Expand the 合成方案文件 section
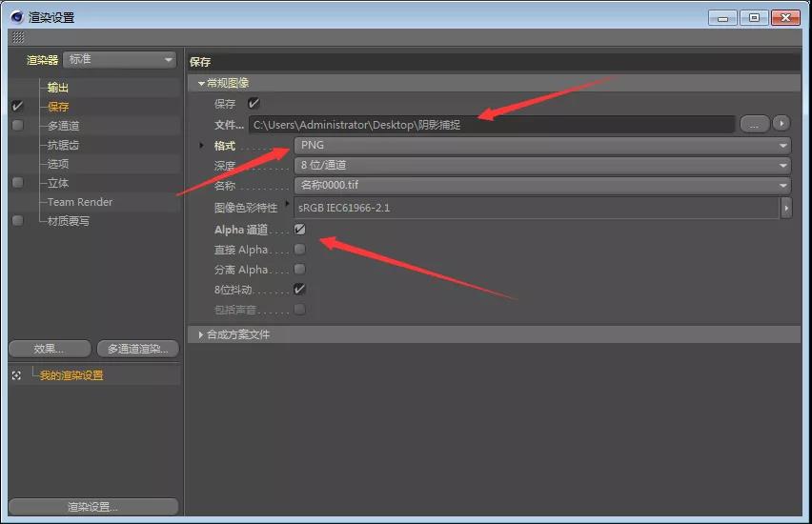The image size is (812, 524). (x=201, y=334)
